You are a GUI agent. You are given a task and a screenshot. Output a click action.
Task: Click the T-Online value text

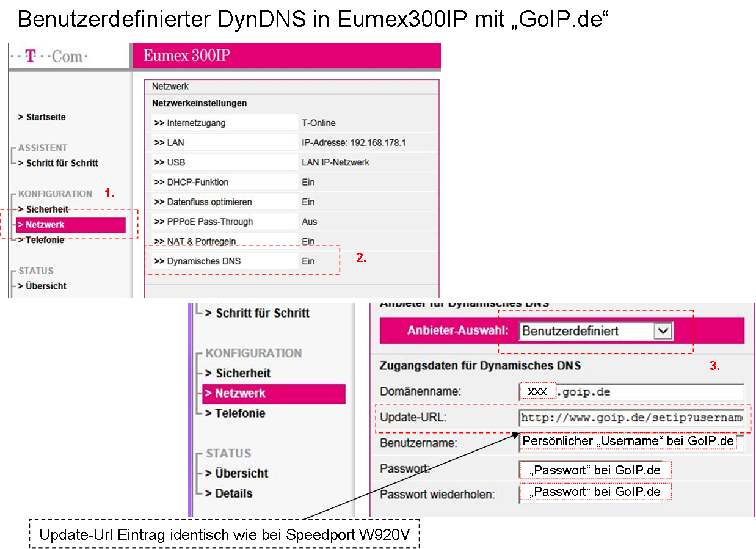click(319, 123)
